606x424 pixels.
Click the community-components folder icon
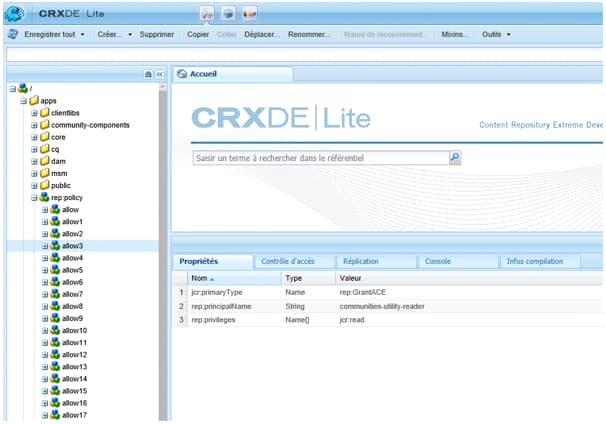[x=45, y=125]
